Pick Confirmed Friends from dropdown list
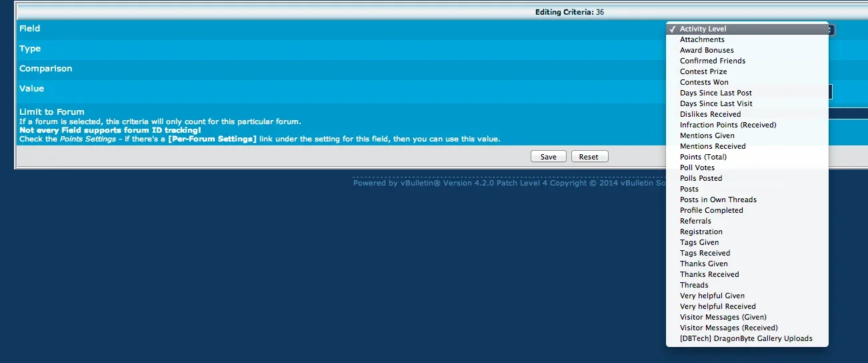The width and height of the screenshot is (868, 363). pyautogui.click(x=747, y=61)
